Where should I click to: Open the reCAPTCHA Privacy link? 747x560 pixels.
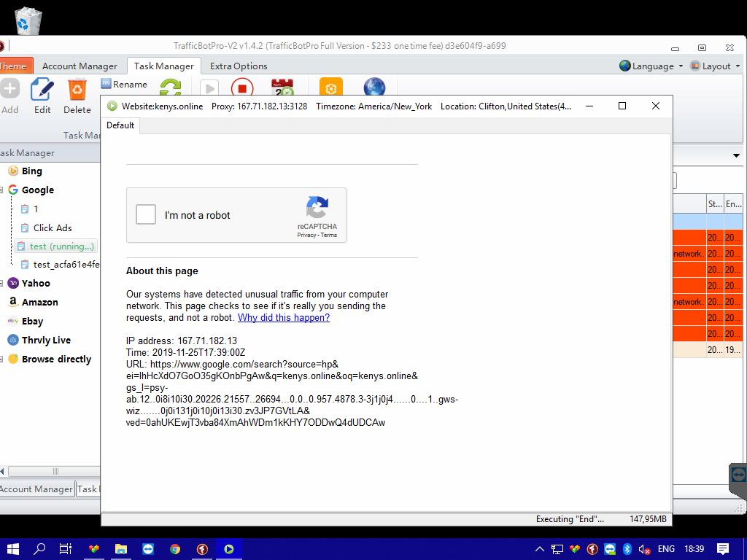(x=306, y=235)
